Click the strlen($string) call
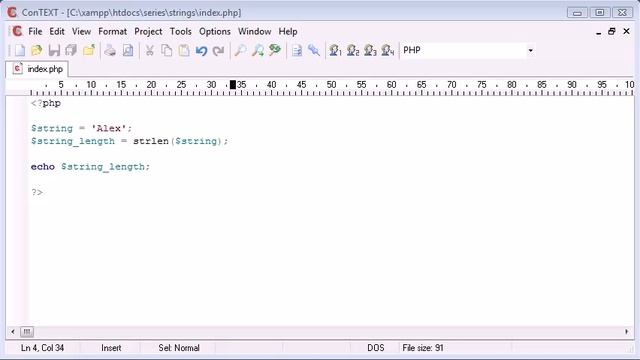640x360 pixels. pos(178,141)
